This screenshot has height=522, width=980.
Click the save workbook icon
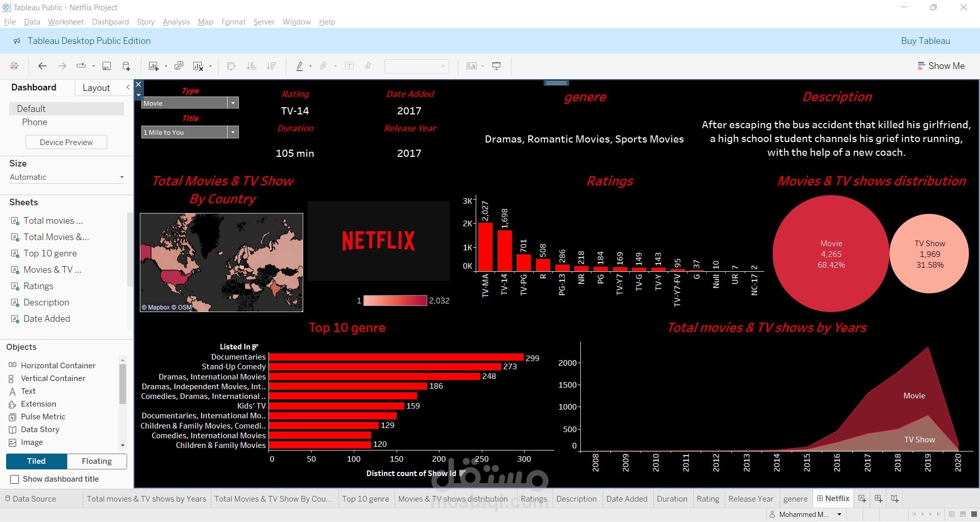107,66
